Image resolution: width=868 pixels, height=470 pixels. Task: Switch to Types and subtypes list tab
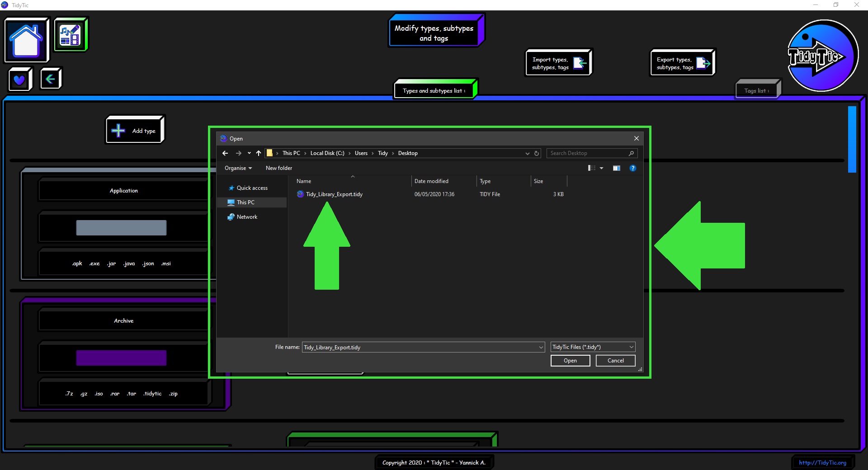coord(436,89)
